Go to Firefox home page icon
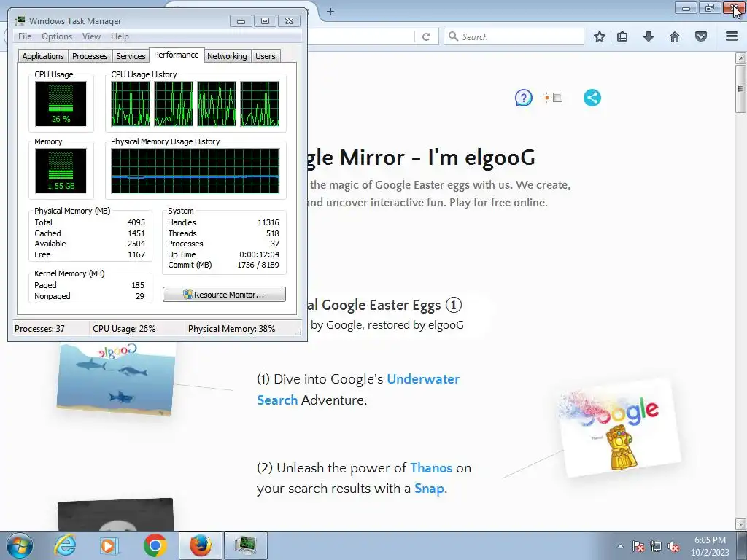This screenshot has width=747, height=560. tap(675, 36)
